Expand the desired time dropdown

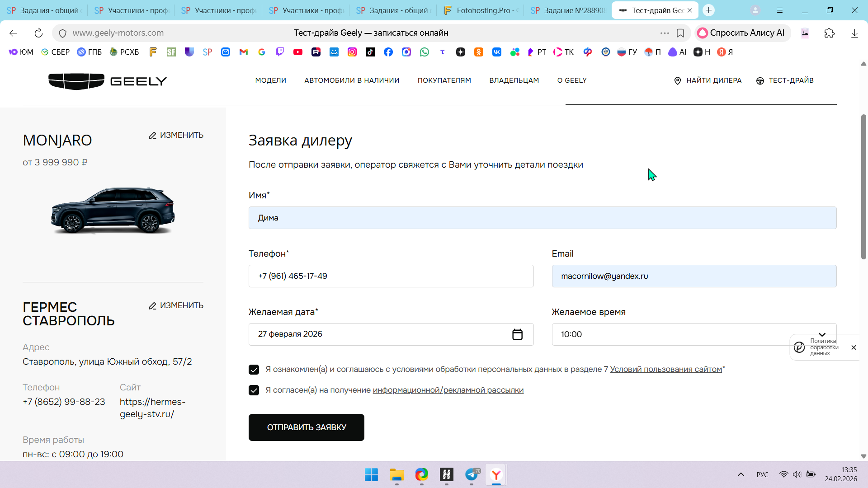point(821,334)
